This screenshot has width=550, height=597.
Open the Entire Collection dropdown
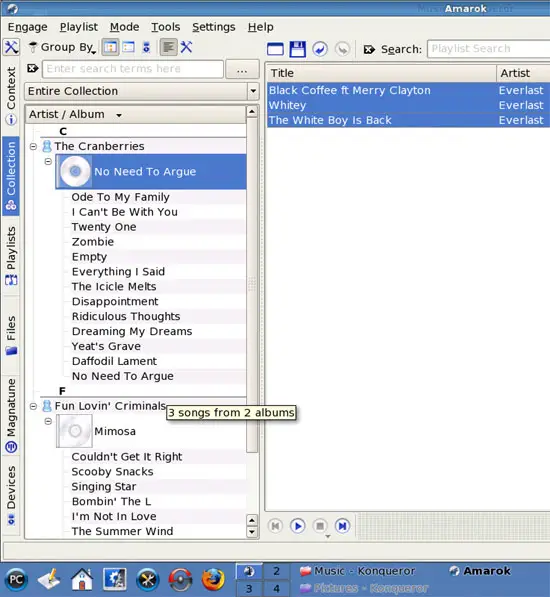coord(141,91)
